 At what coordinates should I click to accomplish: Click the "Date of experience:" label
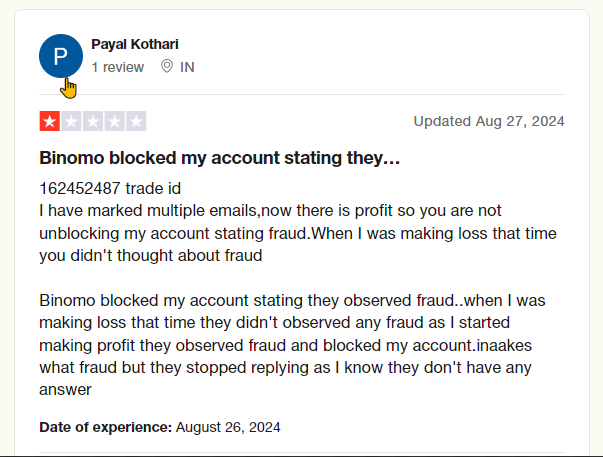pos(105,427)
